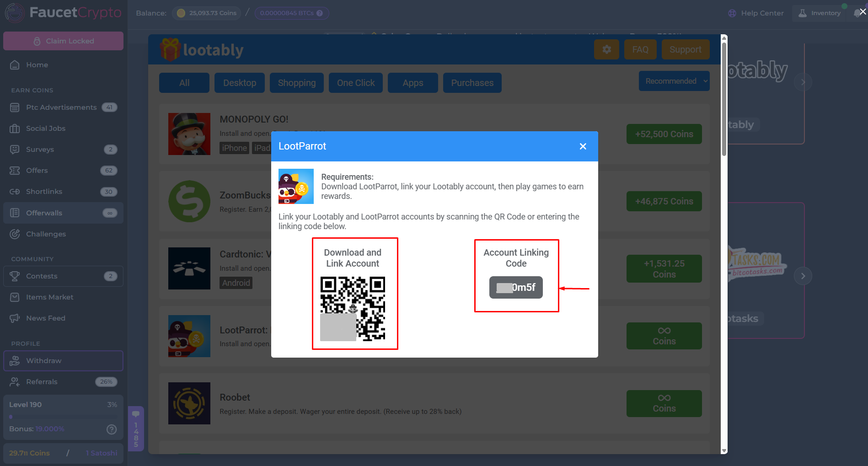868x466 pixels.
Task: Click the account linking code box
Action: (x=516, y=287)
